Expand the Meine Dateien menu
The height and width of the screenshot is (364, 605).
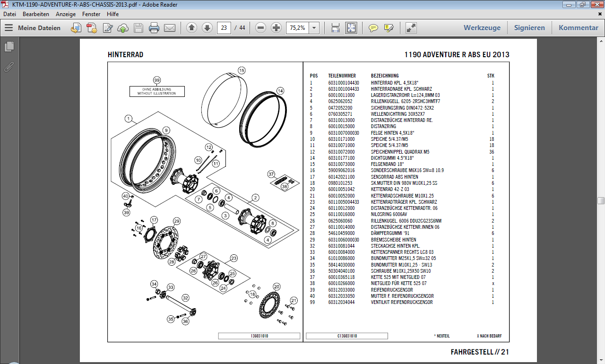coord(33,28)
